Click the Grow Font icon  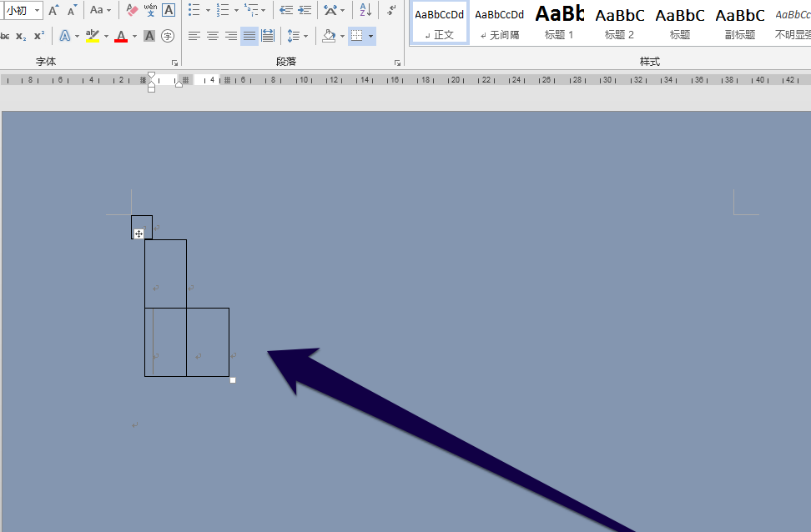(x=53, y=10)
